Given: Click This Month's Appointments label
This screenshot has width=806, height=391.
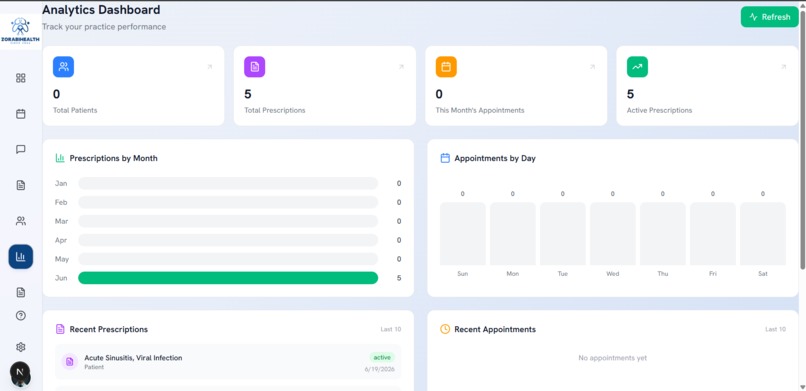Looking at the screenshot, I should [x=480, y=110].
